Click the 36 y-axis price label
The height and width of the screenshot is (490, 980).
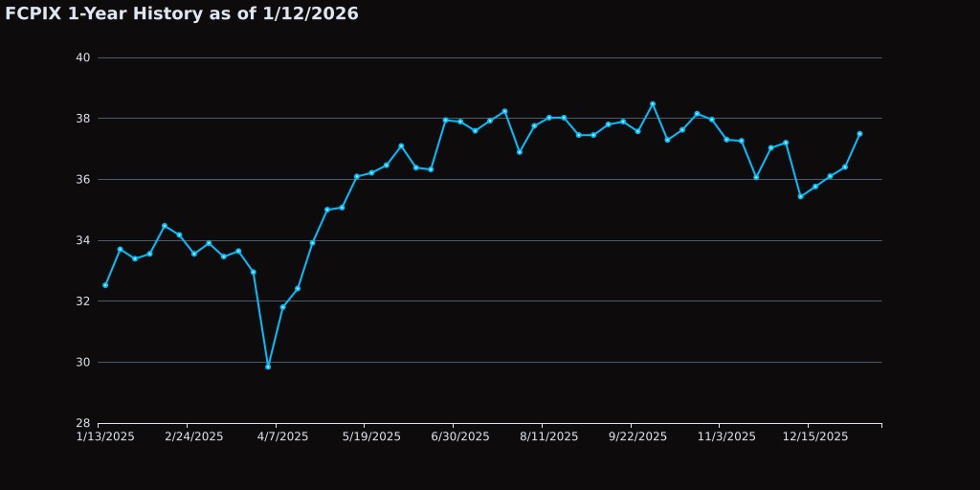pos(83,179)
